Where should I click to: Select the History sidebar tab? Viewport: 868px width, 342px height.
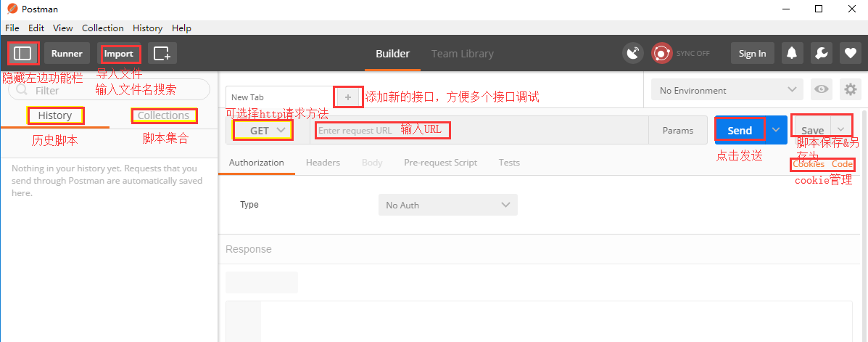(x=55, y=115)
